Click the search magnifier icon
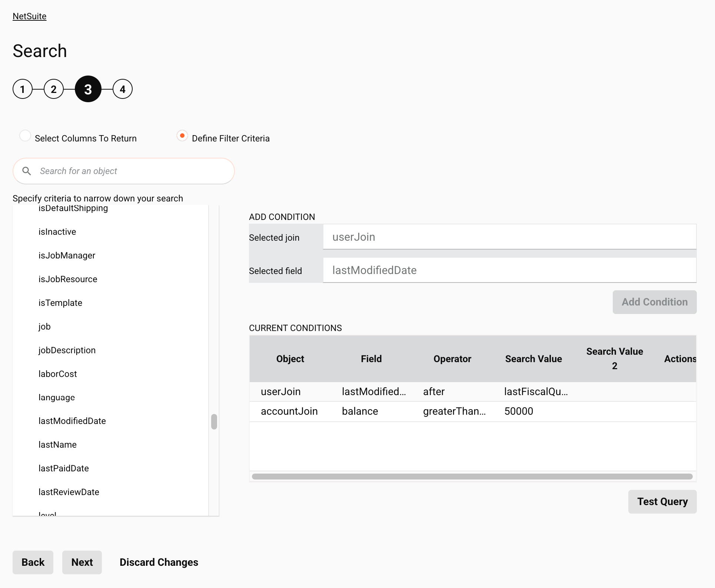 27,171
